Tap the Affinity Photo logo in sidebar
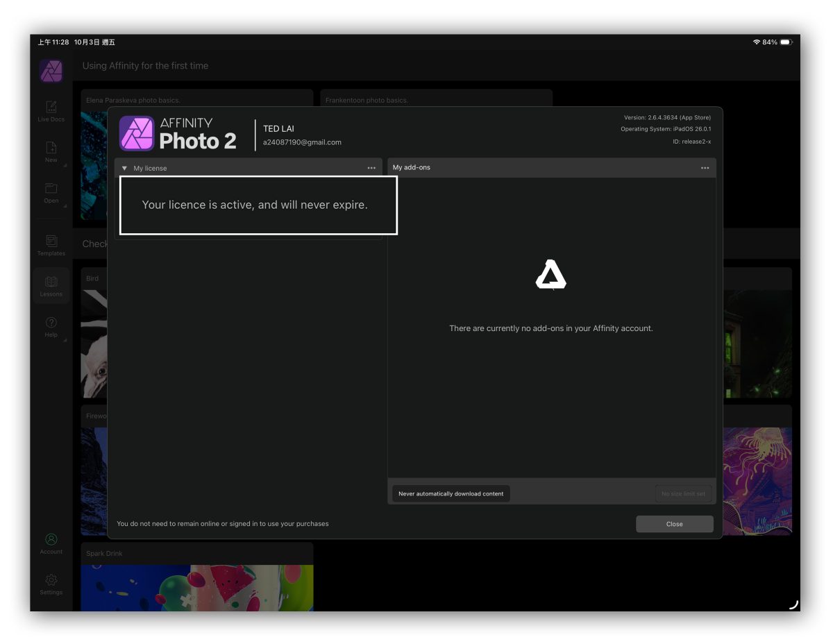The image size is (833, 644). (51, 71)
